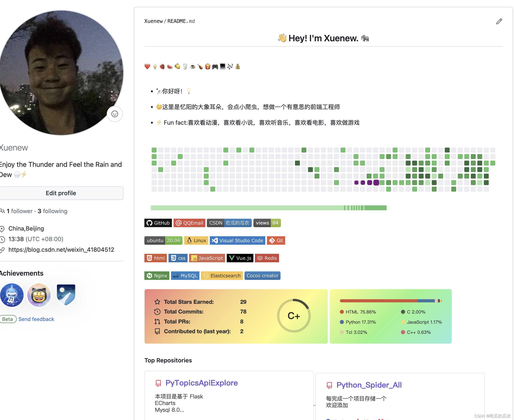Click the Vue.js badge
The image size is (514, 420).
tap(240, 258)
